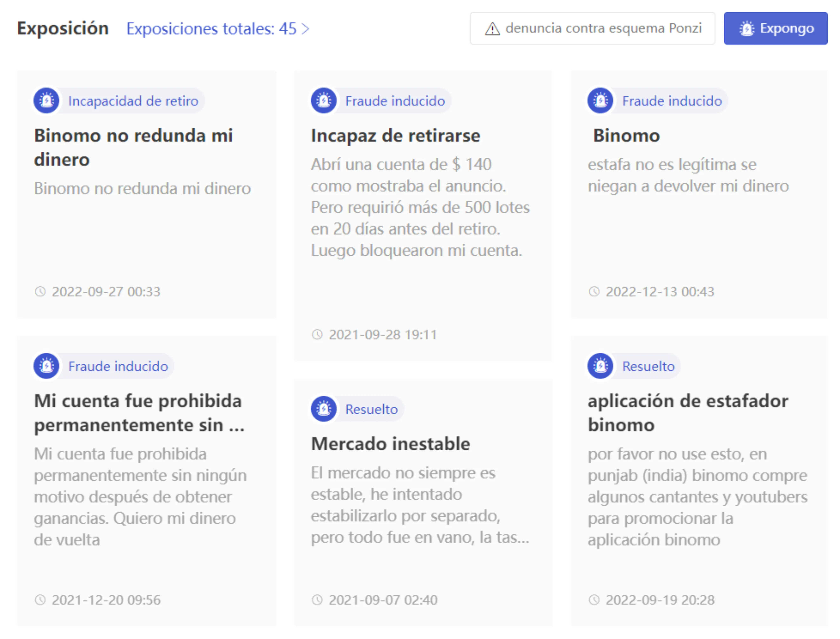
Task: Click the timestamp 2021-09-28 19:11
Action: pyautogui.click(x=383, y=335)
